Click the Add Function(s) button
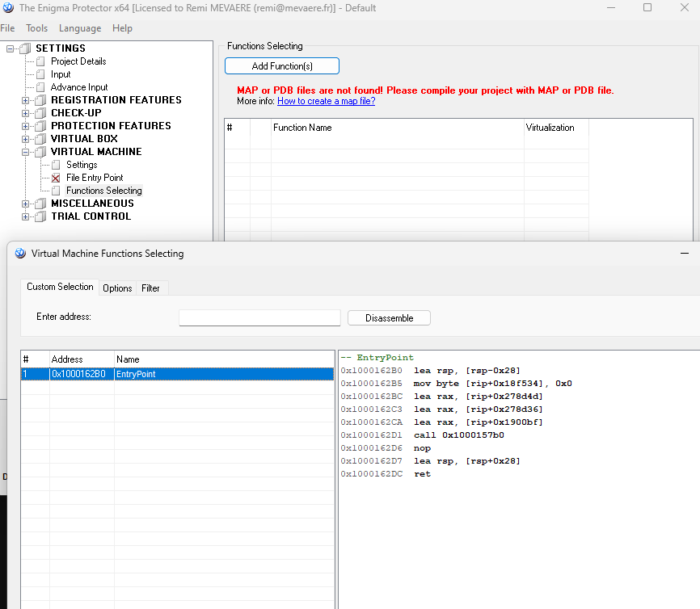Screen dimensions: 700x609 pyautogui.click(x=282, y=66)
